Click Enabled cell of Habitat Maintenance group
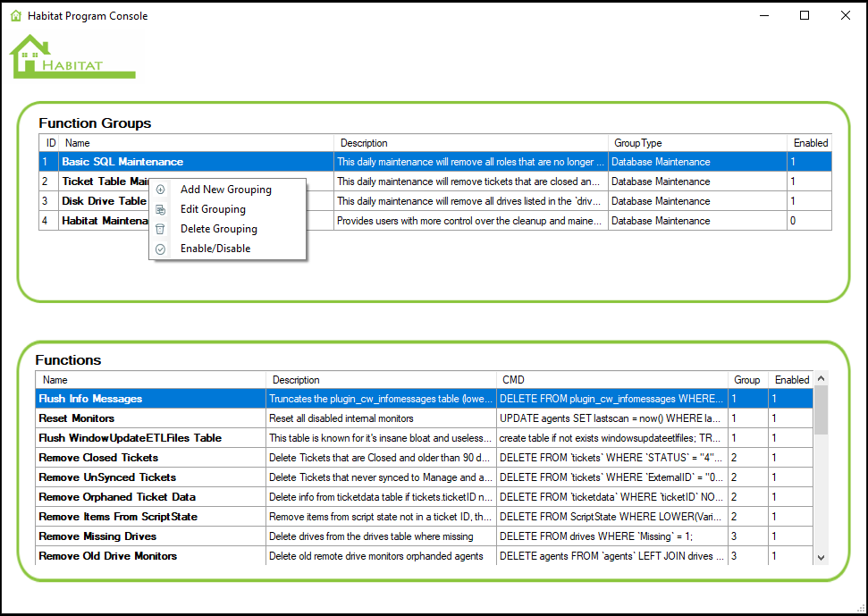Screen dimensions: 868x616 [808, 221]
